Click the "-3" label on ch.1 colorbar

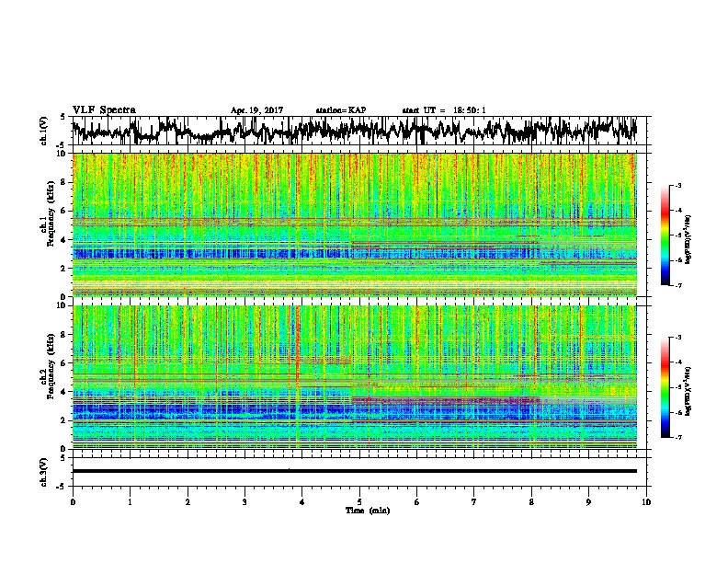click(x=677, y=185)
